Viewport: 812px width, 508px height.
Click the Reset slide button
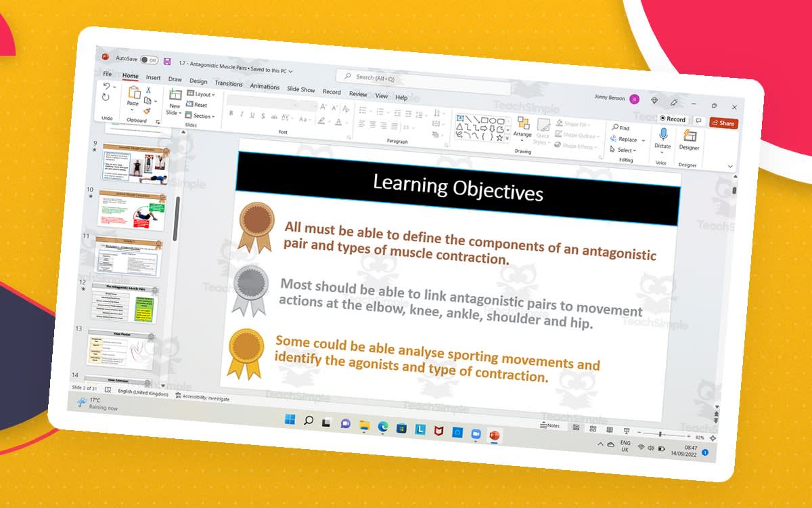197,105
